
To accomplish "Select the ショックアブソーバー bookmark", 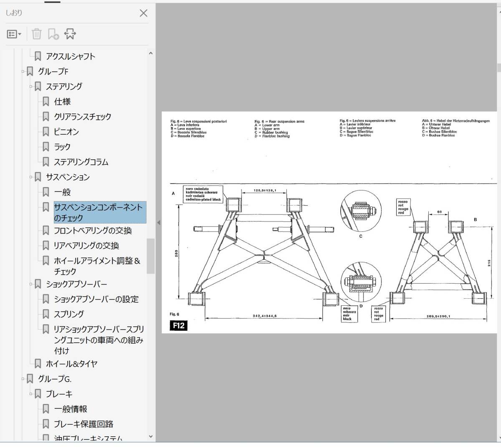I will pos(76,284).
